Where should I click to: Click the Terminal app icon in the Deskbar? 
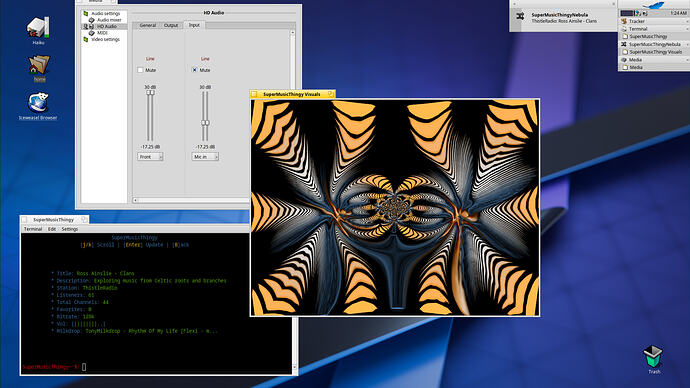click(x=624, y=29)
